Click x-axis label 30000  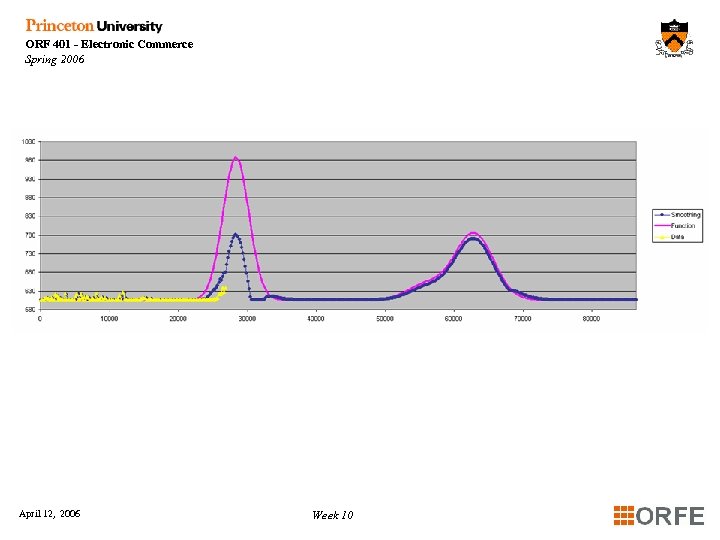(247, 319)
